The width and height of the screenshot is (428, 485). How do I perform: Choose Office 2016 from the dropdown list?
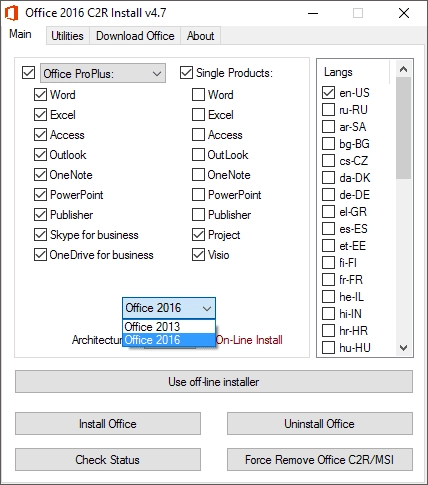click(x=169, y=340)
